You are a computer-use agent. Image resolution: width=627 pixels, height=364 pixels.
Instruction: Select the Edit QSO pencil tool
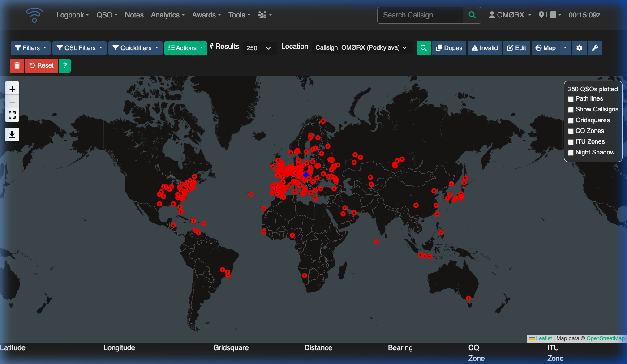(x=516, y=48)
